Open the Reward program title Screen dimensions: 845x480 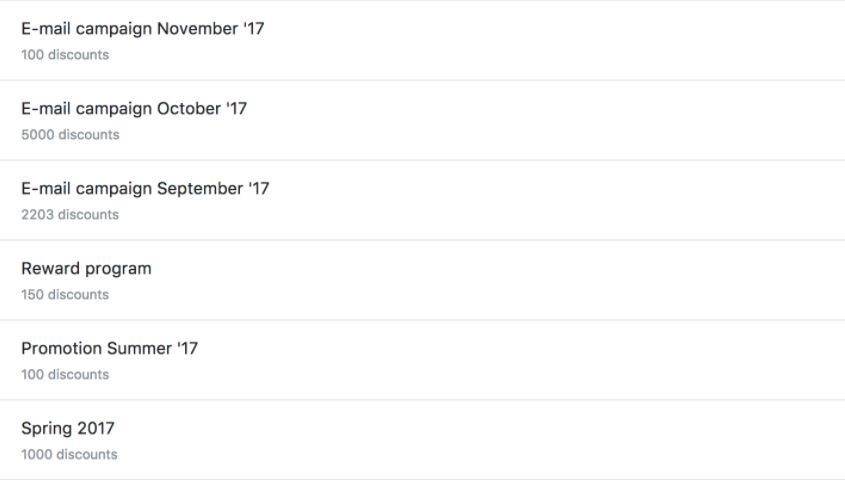(x=86, y=269)
